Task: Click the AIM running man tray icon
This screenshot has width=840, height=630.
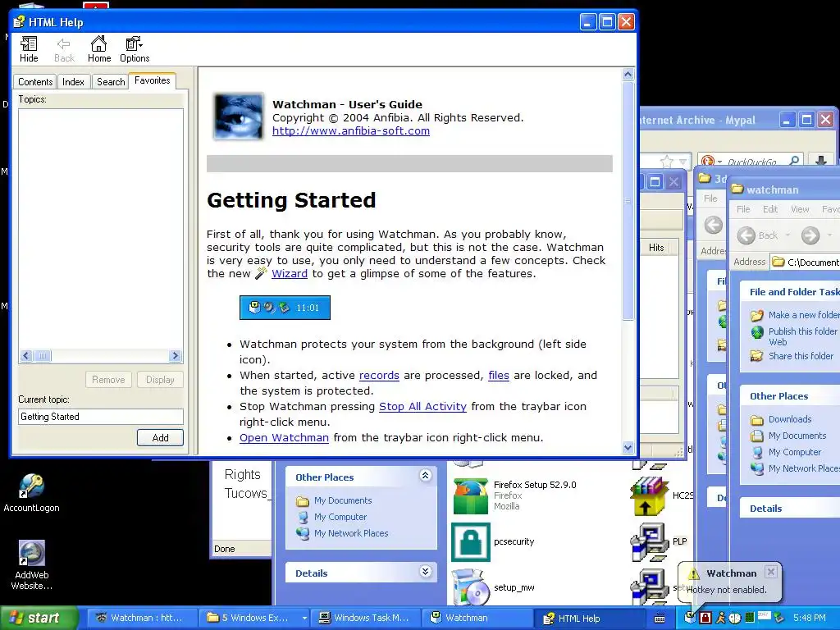Action: point(721,619)
